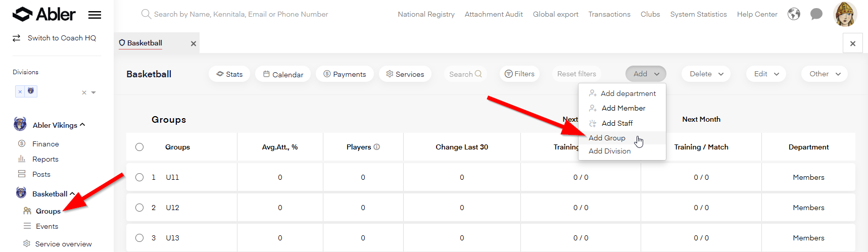Click the Finance coin icon
This screenshot has width=868, height=252.
(x=22, y=143)
